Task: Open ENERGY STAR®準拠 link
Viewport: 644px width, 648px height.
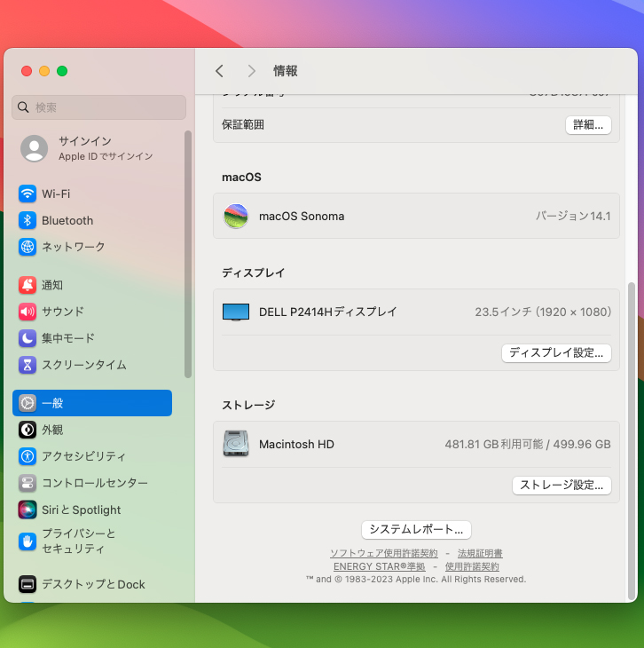Action: 379,566
